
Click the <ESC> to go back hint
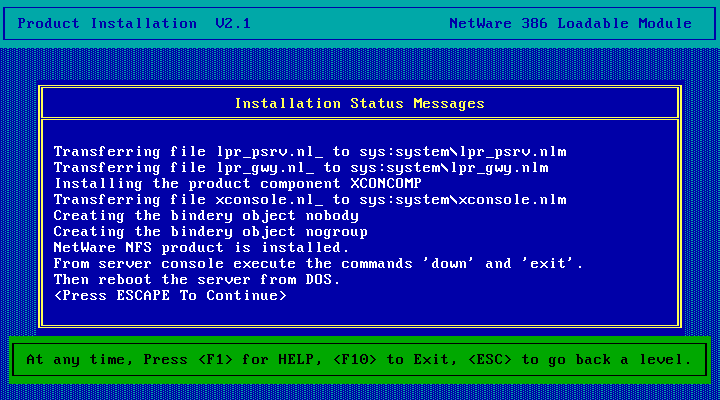click(580, 360)
